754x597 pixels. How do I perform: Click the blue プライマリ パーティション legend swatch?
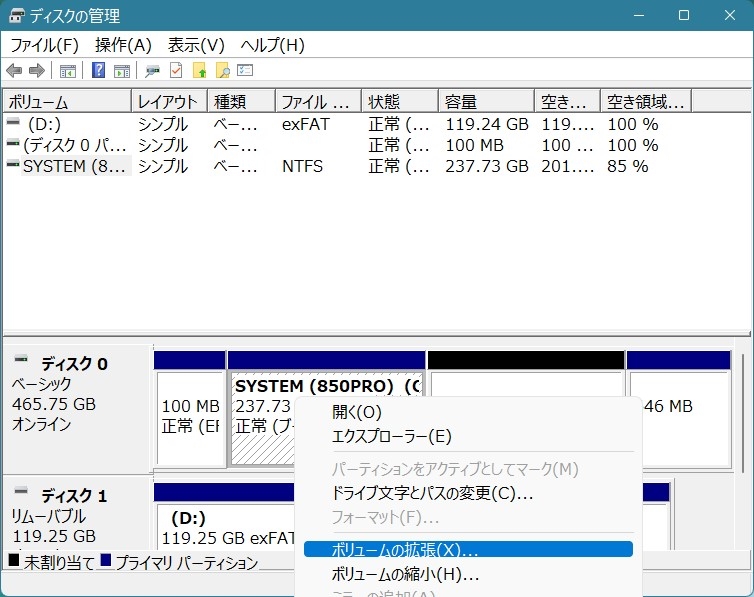[x=105, y=560]
